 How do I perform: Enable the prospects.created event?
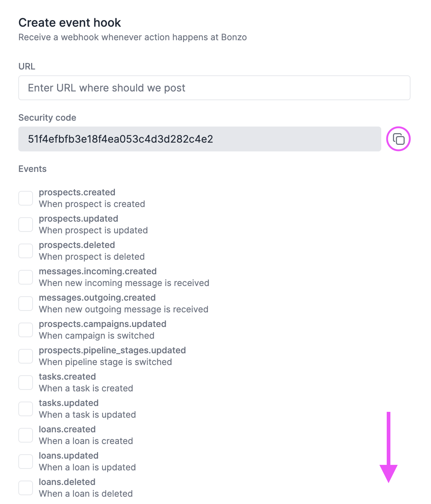pos(26,198)
